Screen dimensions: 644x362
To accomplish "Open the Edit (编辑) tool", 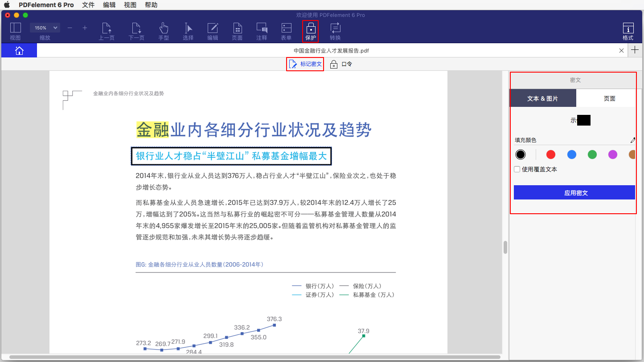I will pos(213,28).
